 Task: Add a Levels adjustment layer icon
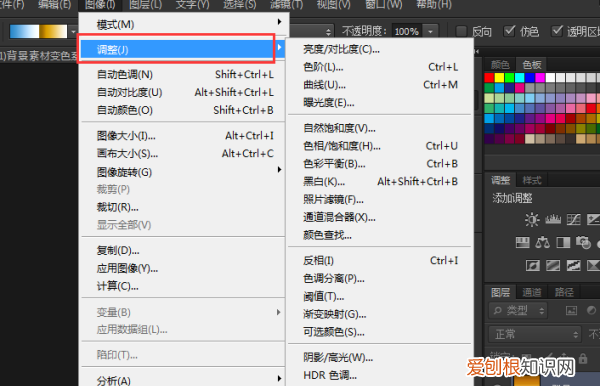click(553, 220)
